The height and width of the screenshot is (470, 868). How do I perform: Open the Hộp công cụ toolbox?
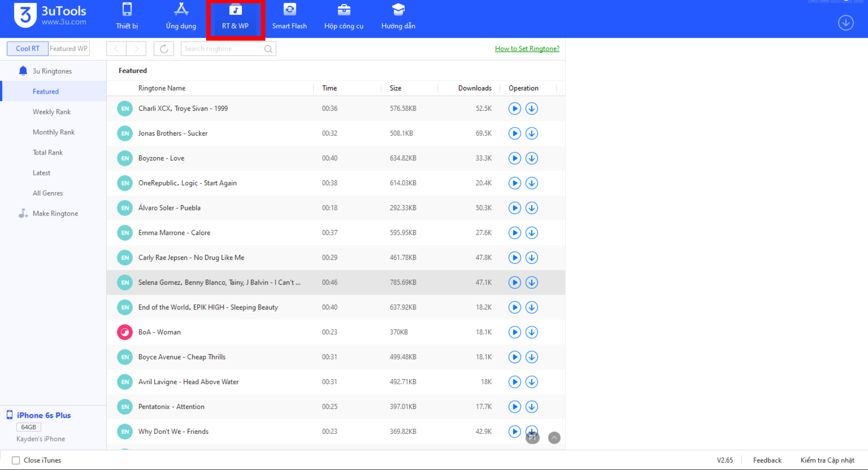(x=344, y=17)
